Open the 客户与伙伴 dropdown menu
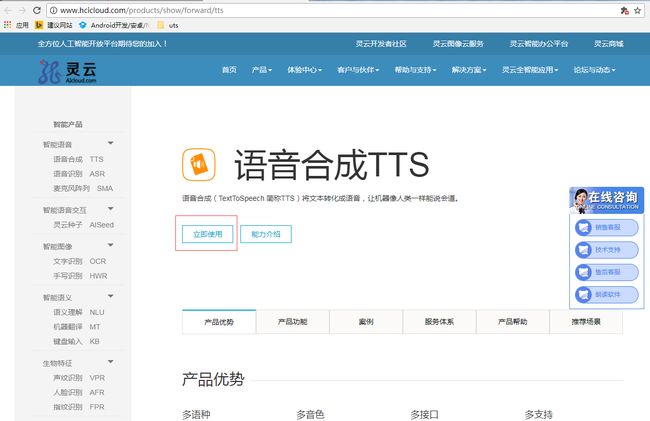Viewport: 650px width, 421px height. click(x=358, y=70)
